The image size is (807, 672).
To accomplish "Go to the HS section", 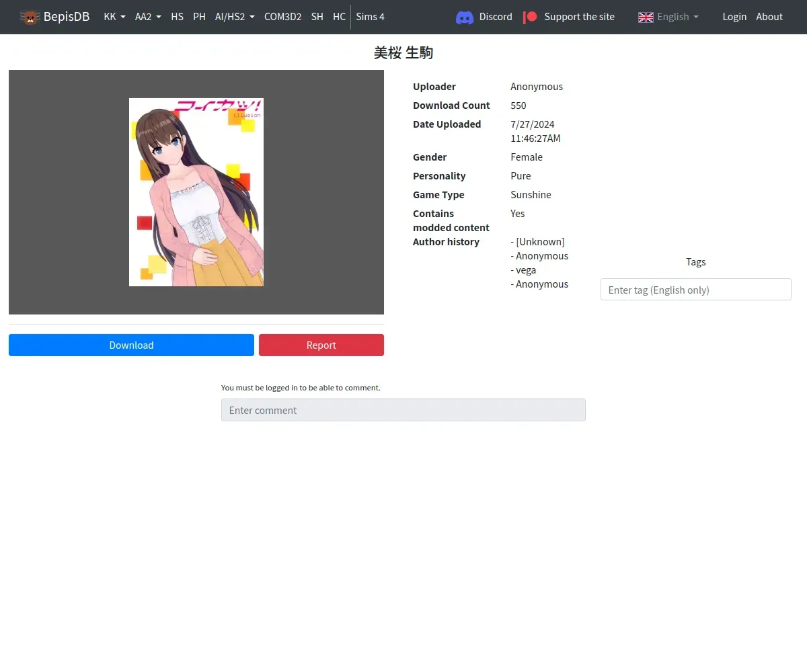I will click(x=177, y=17).
